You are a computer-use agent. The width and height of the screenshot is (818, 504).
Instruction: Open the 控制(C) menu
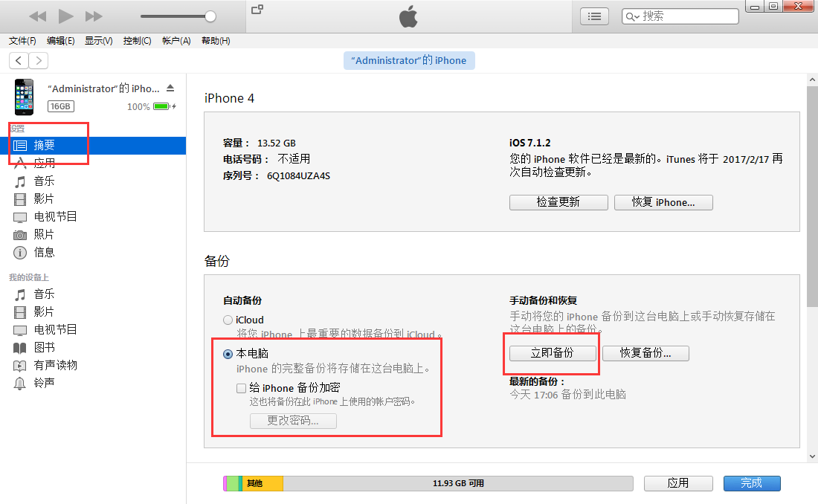138,41
